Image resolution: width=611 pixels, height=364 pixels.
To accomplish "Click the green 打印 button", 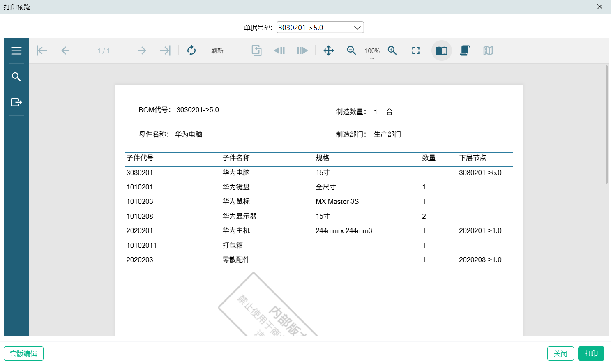I will click(591, 353).
